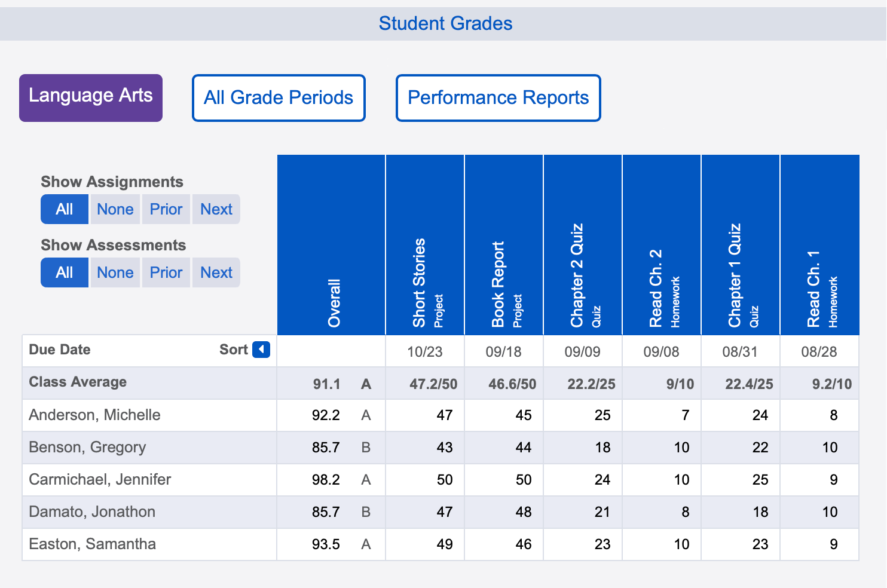Click the Chapter 2 Quiz column header
The image size is (887, 588).
tap(582, 245)
